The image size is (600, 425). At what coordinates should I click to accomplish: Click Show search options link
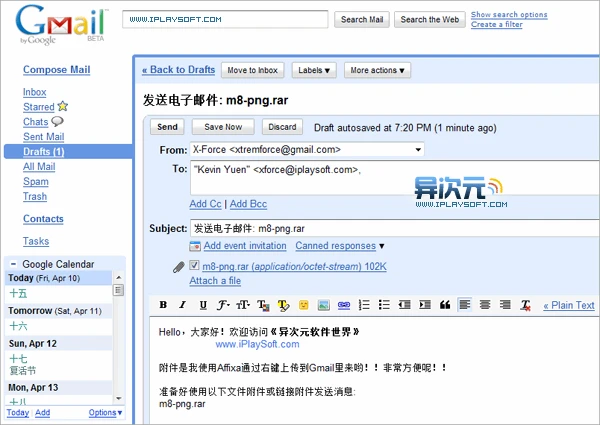point(509,15)
